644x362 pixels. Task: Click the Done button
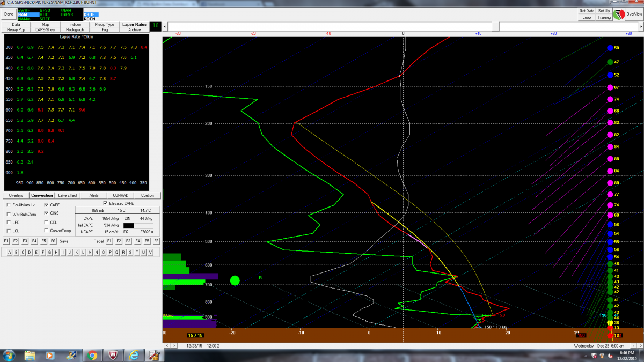(9, 14)
